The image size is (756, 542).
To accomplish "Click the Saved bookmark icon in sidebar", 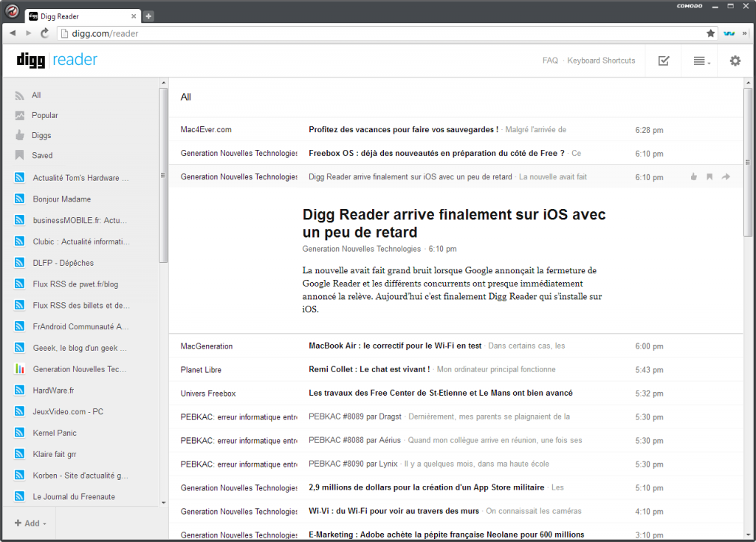I will coord(20,155).
